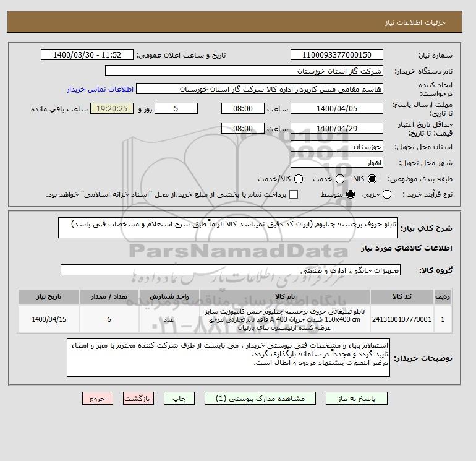Click the need date cell 1400/04/15
This screenshot has height=461, width=476.
click(x=49, y=319)
